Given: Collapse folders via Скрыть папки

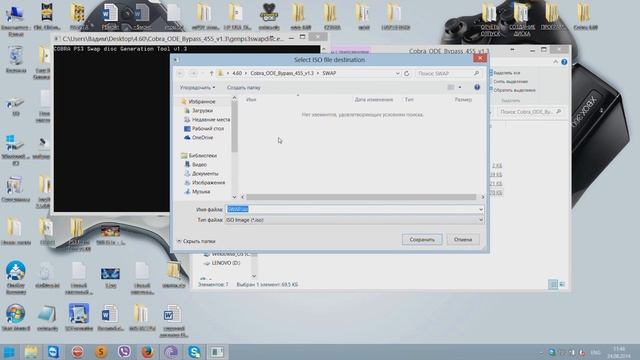Looking at the screenshot, I should (196, 241).
